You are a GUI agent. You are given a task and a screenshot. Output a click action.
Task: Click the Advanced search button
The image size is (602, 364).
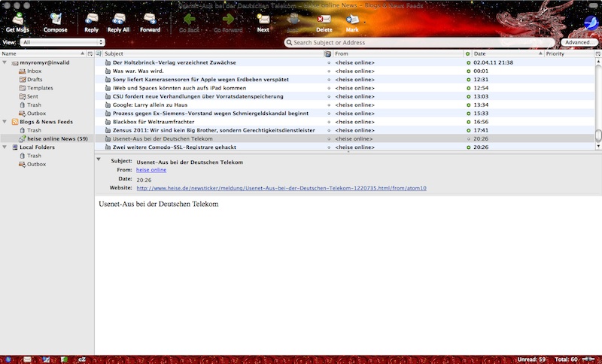pyautogui.click(x=579, y=43)
